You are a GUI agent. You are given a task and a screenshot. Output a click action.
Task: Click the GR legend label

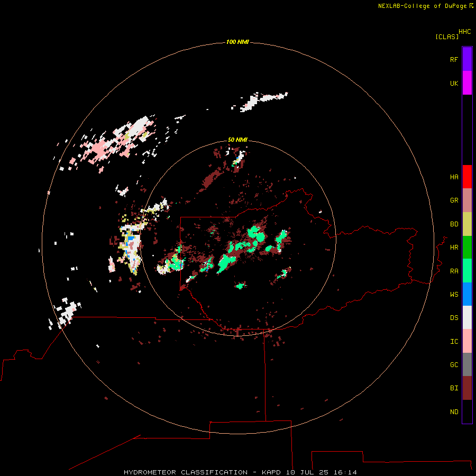[x=454, y=200]
